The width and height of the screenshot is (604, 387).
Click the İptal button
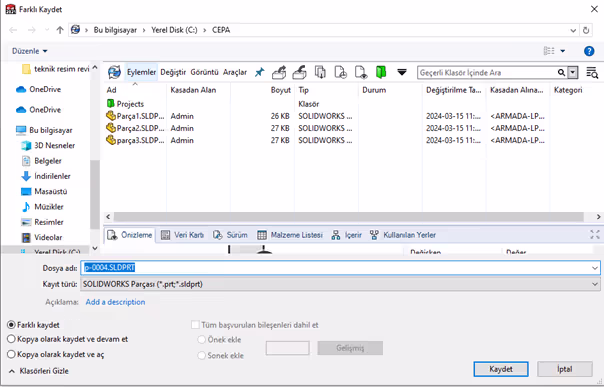click(x=564, y=369)
